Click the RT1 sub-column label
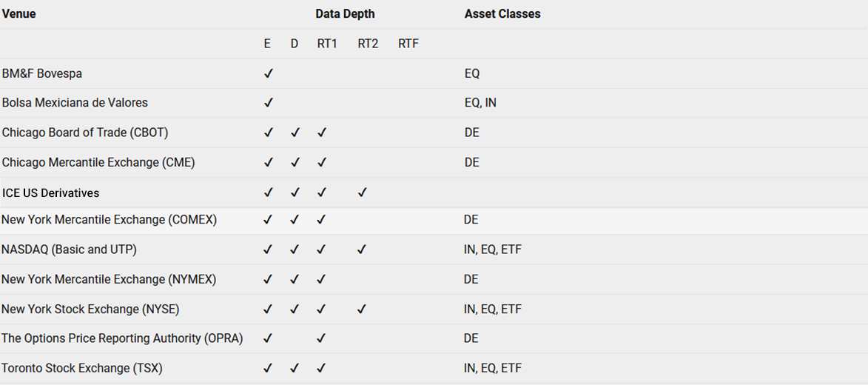 click(x=327, y=44)
